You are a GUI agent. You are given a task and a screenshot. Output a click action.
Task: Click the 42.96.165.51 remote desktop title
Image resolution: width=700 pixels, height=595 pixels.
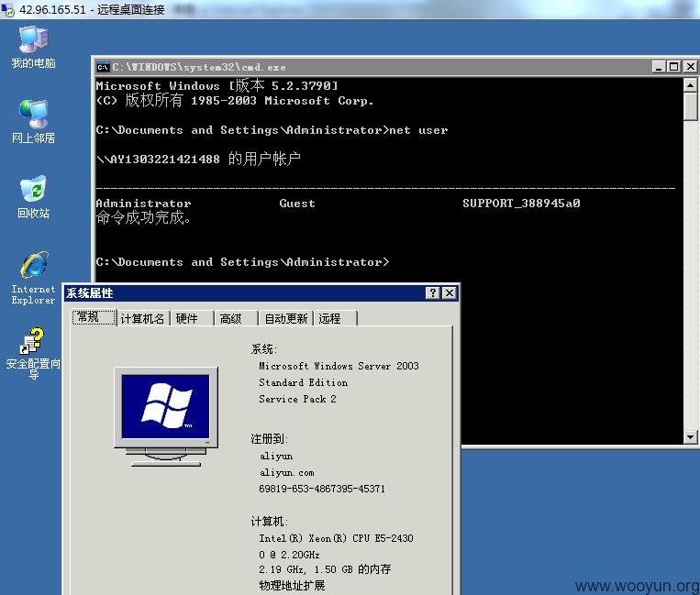(x=92, y=9)
